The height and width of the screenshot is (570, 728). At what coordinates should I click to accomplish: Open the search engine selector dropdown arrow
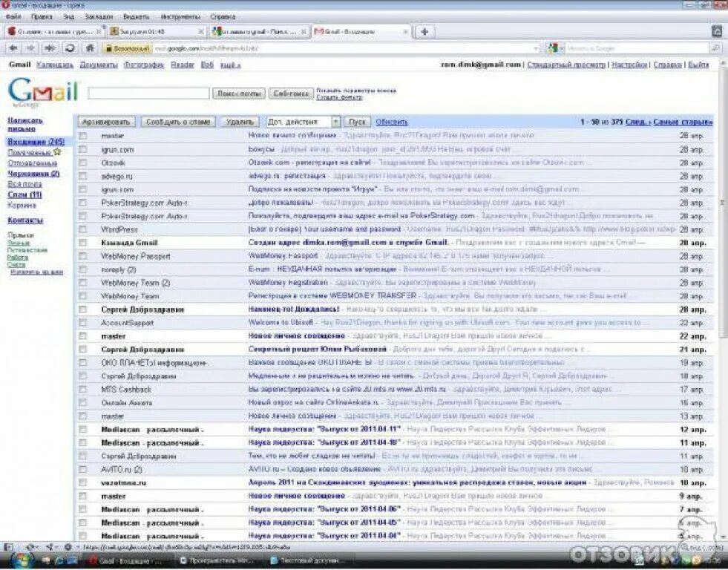tap(561, 48)
